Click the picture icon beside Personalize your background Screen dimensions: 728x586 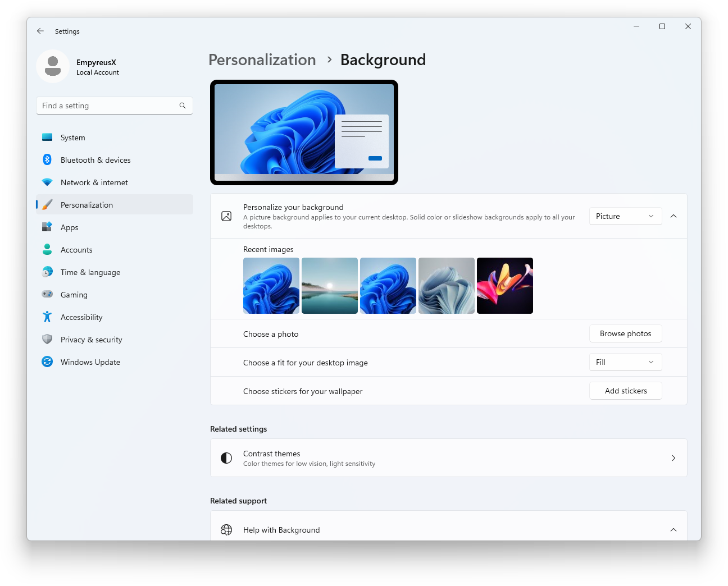226,216
